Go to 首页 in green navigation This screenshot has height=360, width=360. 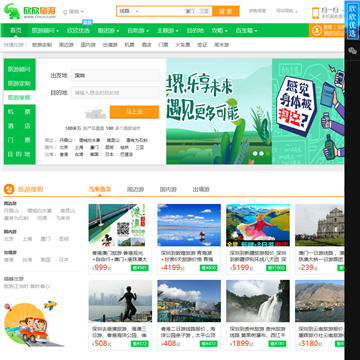[16, 30]
